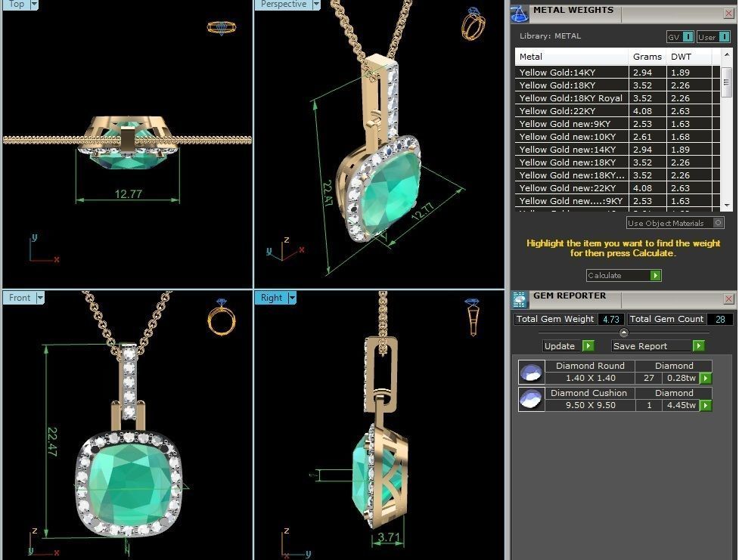The height and width of the screenshot is (560, 739).
Task: Close the Gem Reporter panel
Action: point(728,299)
